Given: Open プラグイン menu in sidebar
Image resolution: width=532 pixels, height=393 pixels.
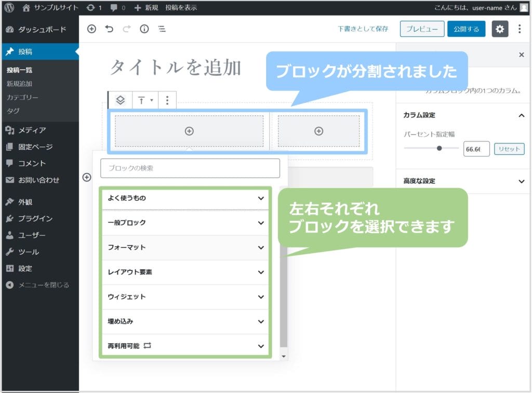Looking at the screenshot, I should 35,218.
